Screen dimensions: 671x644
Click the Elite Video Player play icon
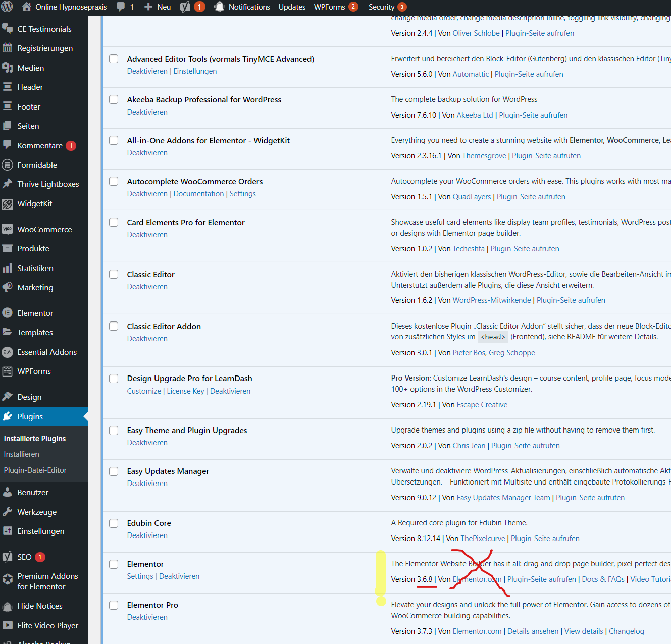coord(8,625)
